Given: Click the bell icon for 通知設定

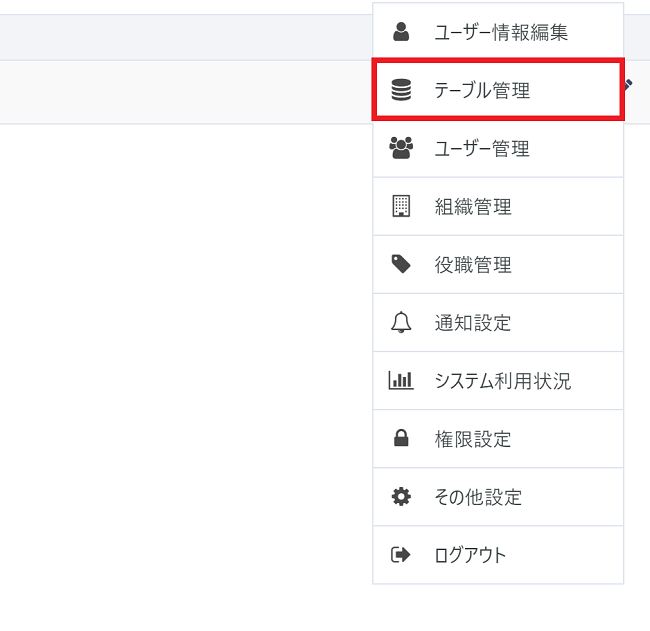Looking at the screenshot, I should (x=401, y=323).
